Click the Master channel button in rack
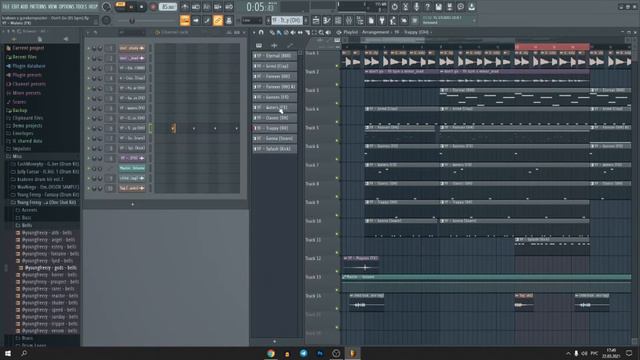Screen dimensions: 640x360 [x=132, y=168]
